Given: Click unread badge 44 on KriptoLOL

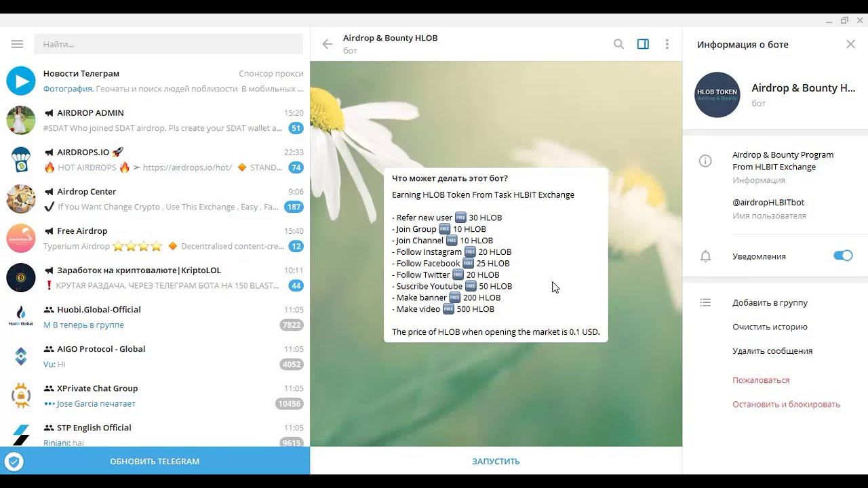Looking at the screenshot, I should click(296, 285).
